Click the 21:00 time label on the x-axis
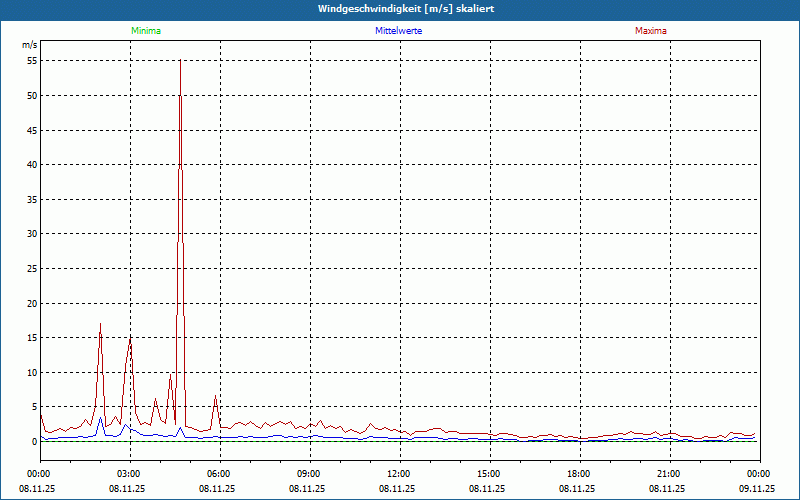The image size is (800, 500). [670, 474]
